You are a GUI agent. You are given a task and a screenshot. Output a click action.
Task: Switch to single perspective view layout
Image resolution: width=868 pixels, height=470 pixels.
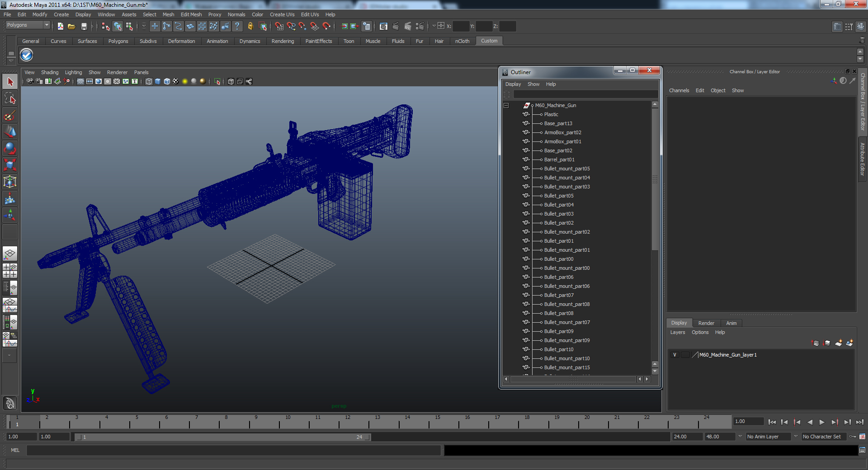point(10,254)
